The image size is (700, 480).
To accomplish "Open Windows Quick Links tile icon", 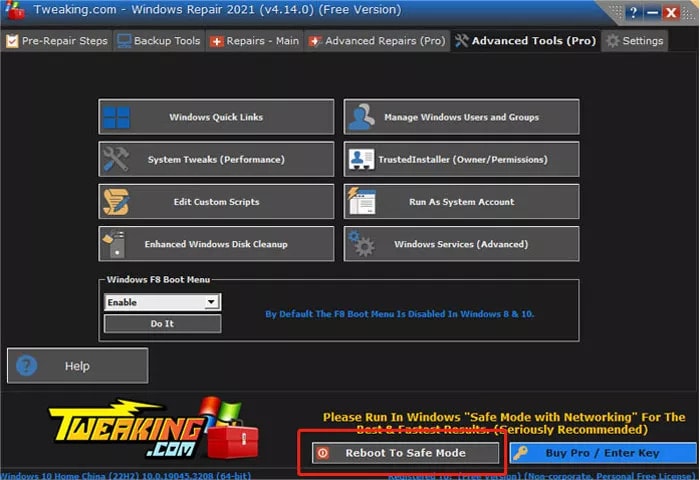I will pos(117,117).
